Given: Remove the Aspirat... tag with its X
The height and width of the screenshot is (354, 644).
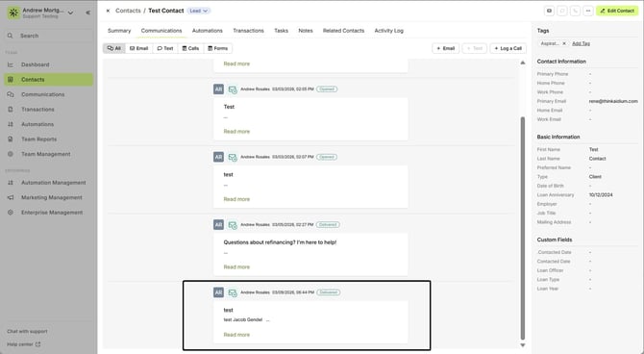Looking at the screenshot, I should (564, 43).
